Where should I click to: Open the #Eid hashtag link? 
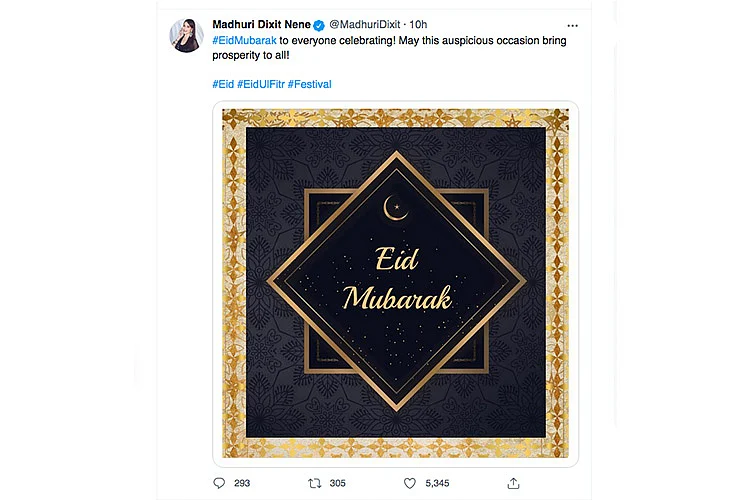point(223,84)
